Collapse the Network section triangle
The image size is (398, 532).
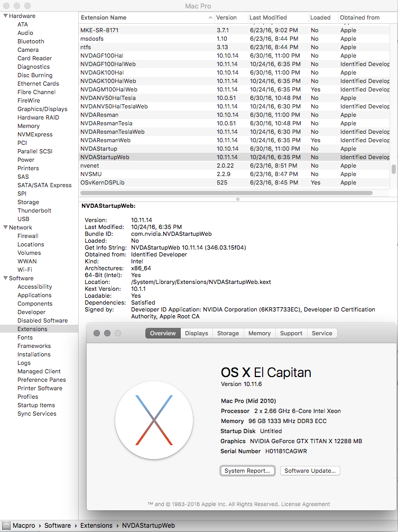[x=5, y=227]
